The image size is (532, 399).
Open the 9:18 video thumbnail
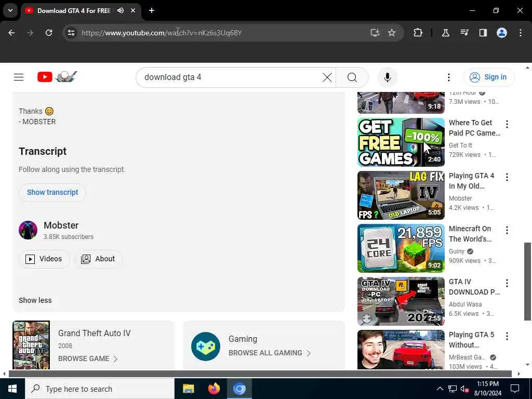(x=401, y=103)
